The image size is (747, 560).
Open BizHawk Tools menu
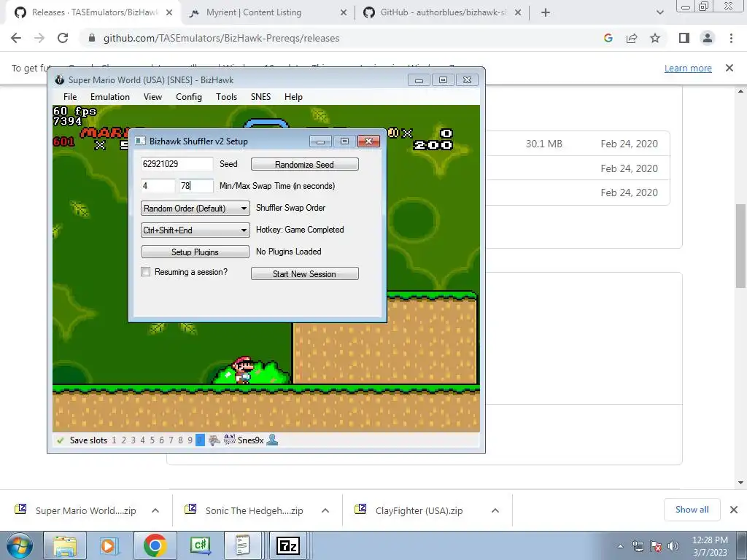226,97
